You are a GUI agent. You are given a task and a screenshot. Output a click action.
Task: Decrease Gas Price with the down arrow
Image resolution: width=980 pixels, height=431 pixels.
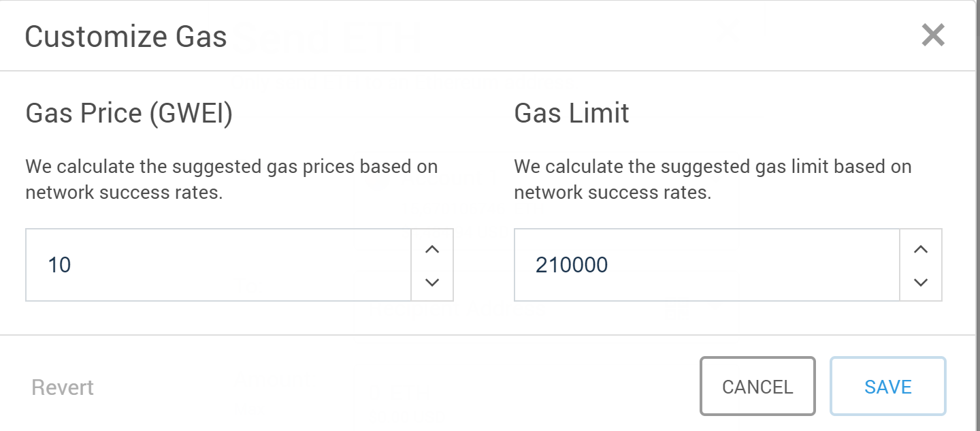[432, 281]
